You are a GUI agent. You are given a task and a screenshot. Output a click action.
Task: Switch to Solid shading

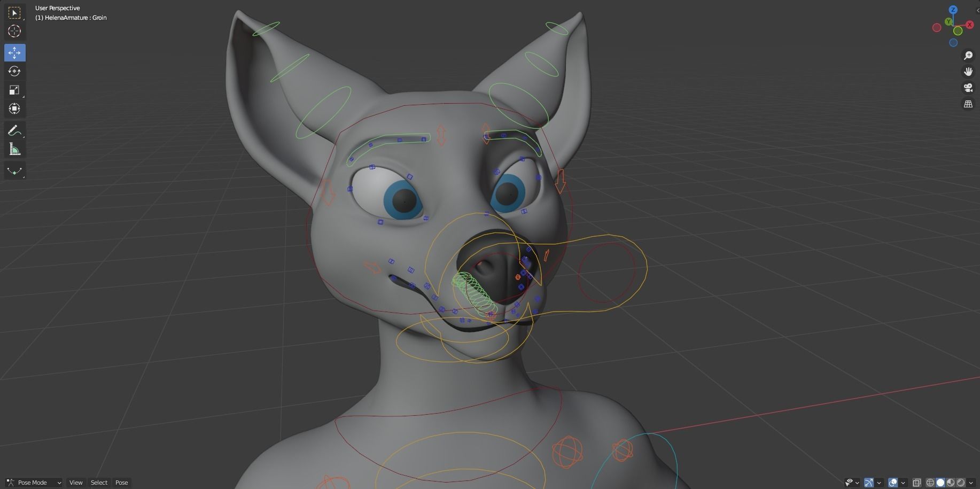(x=940, y=483)
